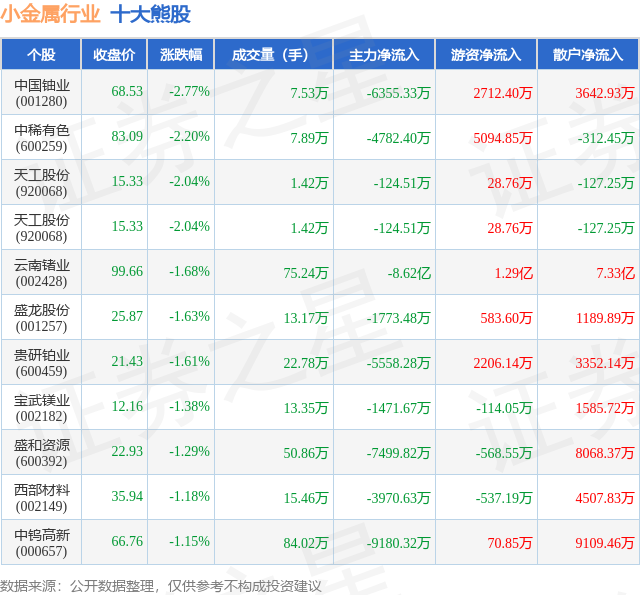This screenshot has width=640, height=595.
Task: Click 西部材料 (002149) stock name
Action: tap(41, 498)
